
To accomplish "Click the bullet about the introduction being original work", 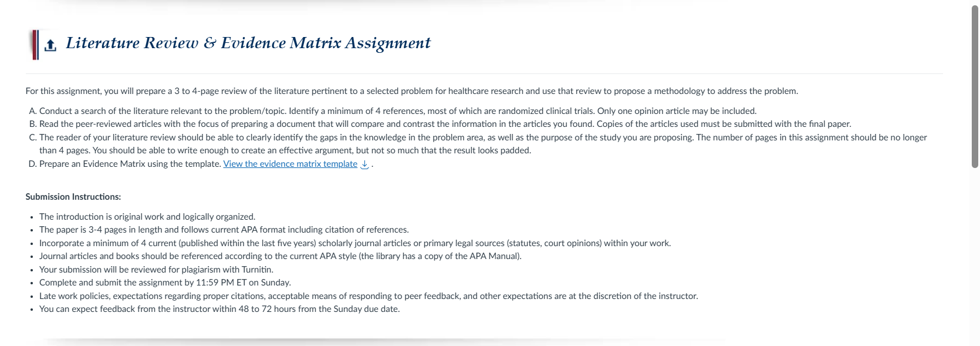I will coord(147,217).
